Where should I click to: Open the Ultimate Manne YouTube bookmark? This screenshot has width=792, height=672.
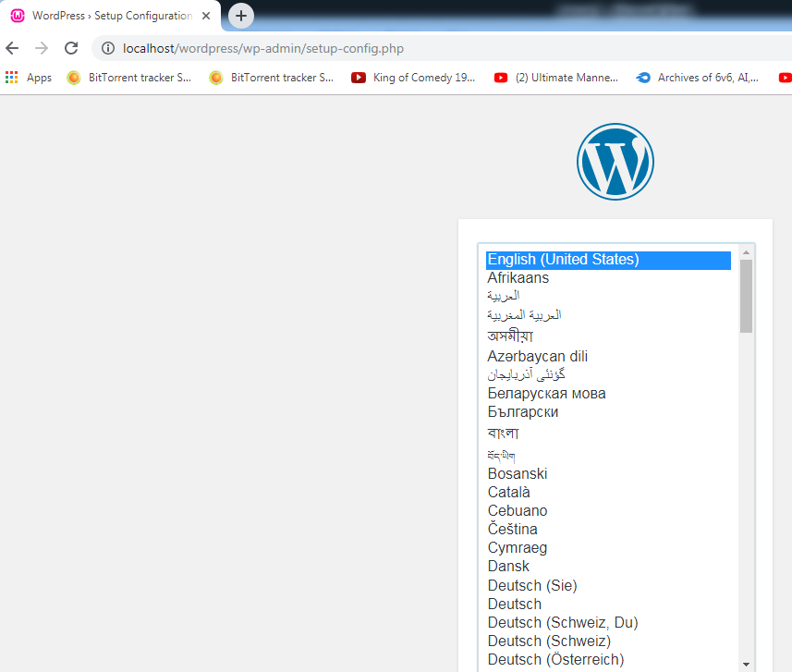click(556, 78)
